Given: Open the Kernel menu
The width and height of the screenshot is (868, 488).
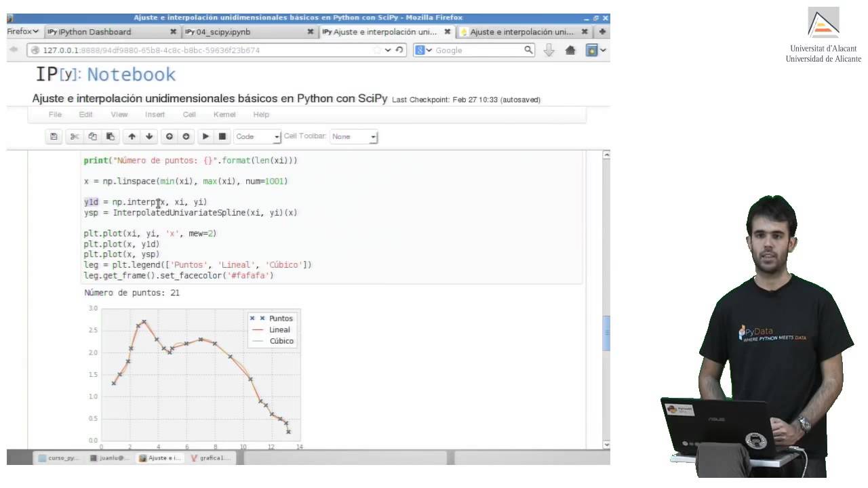Looking at the screenshot, I should point(224,115).
